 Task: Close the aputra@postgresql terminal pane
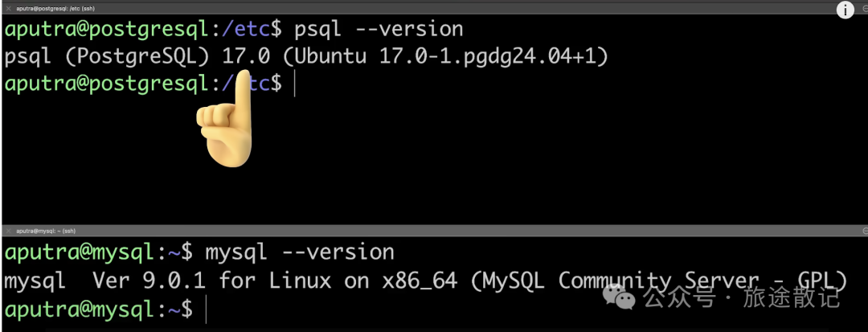tap(7, 7)
